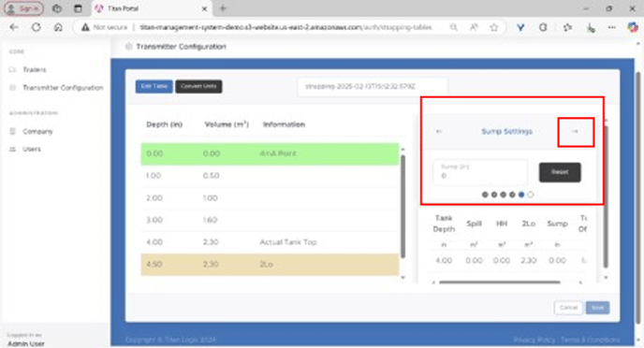Click the 2Lo value 2.30 in summary

coord(529,261)
